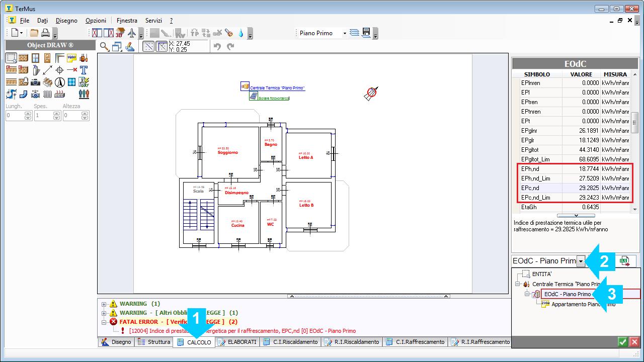Open the Piano Primo level dropdown

point(345,33)
